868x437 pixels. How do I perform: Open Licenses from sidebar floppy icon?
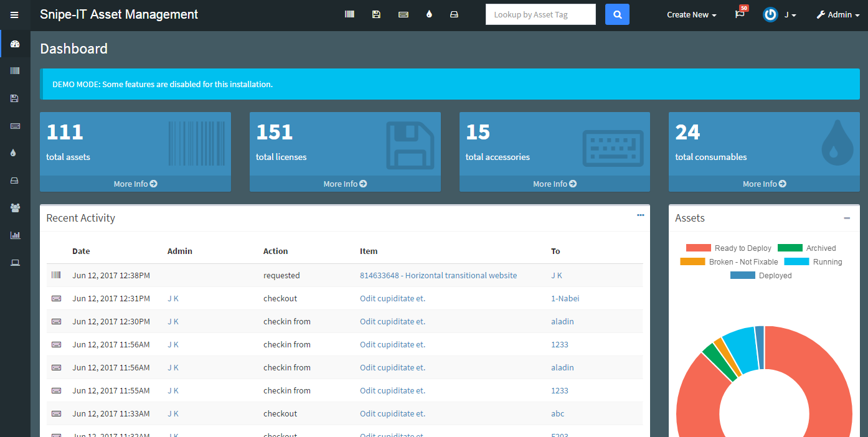[x=15, y=98]
